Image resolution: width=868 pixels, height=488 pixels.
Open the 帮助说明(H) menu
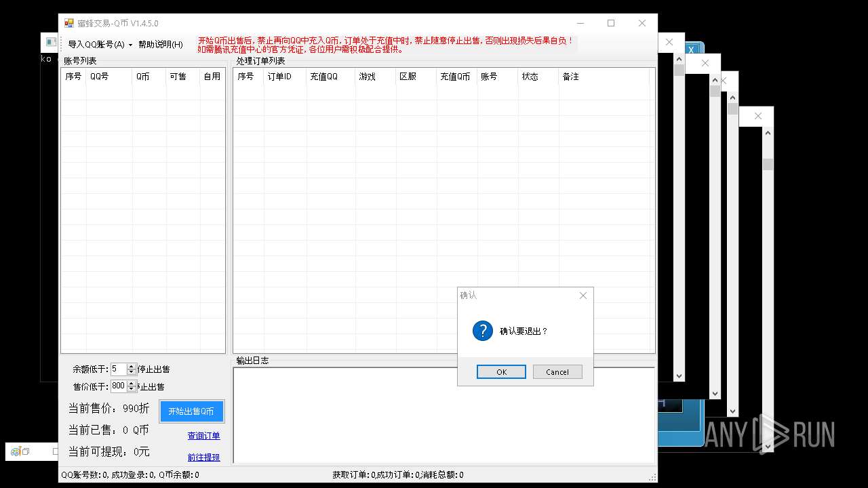tap(160, 45)
